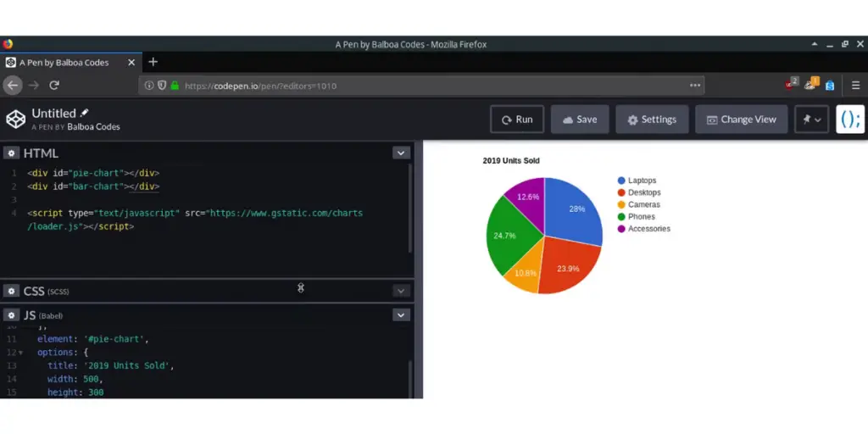Edit pen title with pencil icon
Image resolution: width=868 pixels, height=434 pixels.
pos(84,113)
